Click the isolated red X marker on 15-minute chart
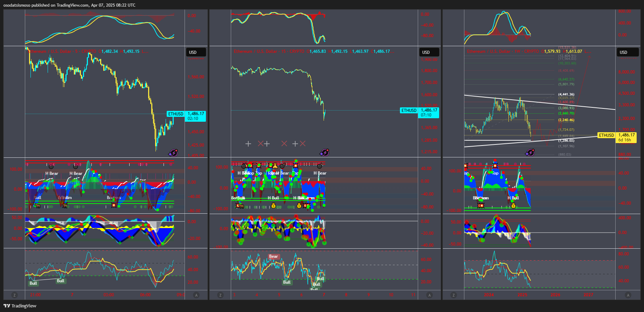This screenshot has height=312, width=644. [284, 144]
